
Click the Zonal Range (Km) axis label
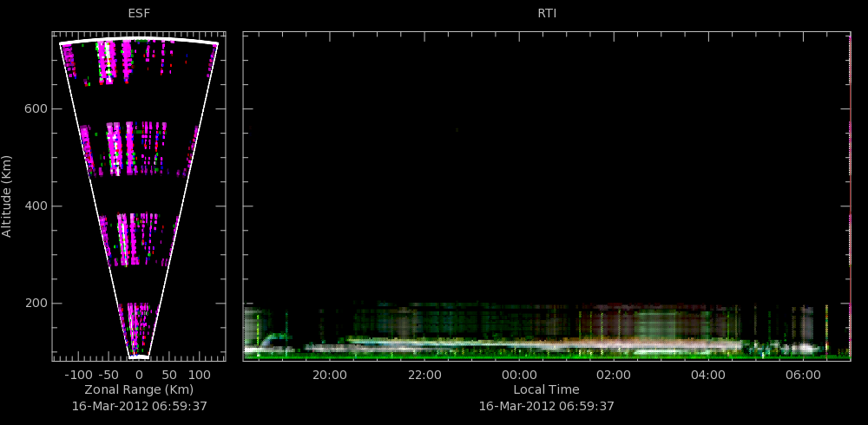139,389
